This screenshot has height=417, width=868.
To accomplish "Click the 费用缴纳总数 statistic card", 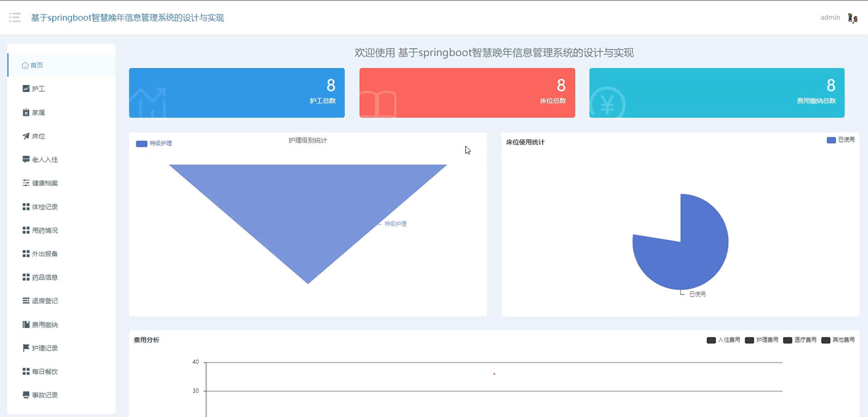I will pos(717,93).
